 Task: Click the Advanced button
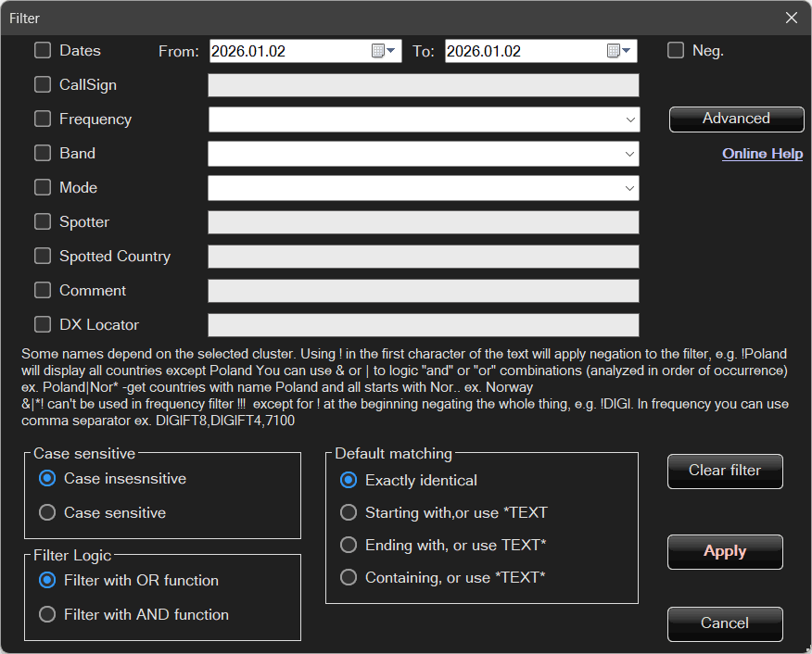click(x=736, y=119)
